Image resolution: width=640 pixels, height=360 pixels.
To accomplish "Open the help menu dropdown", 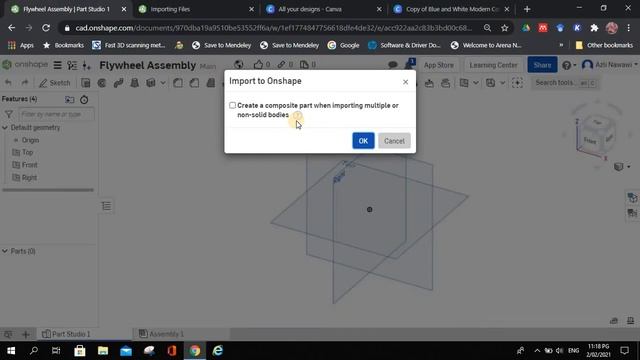I will coord(569,65).
